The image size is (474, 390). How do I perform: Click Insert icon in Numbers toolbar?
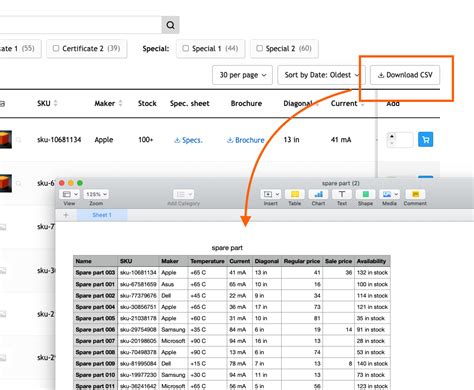271,194
